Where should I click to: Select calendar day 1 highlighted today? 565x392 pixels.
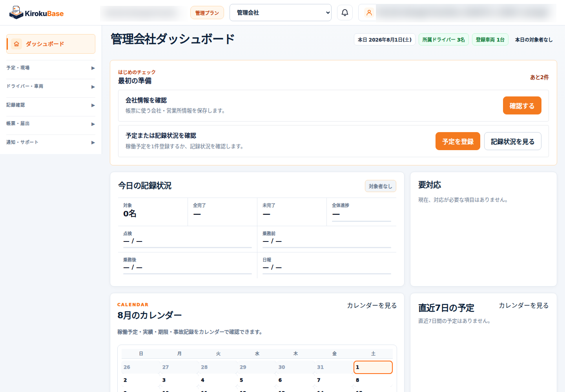(373, 367)
